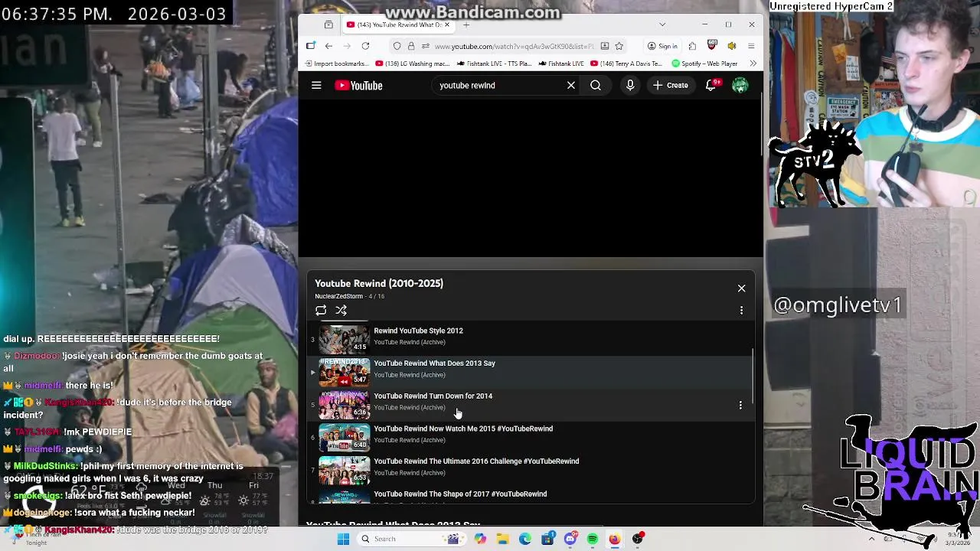This screenshot has height=551, width=980.
Task: Bookmark this page with star icon
Action: [619, 46]
